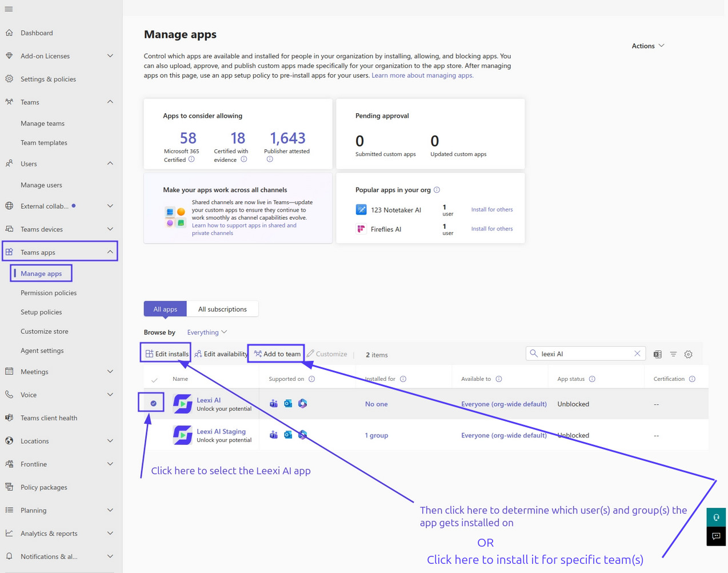Click the Edit installs button
Image resolution: width=728 pixels, height=573 pixels.
167,354
